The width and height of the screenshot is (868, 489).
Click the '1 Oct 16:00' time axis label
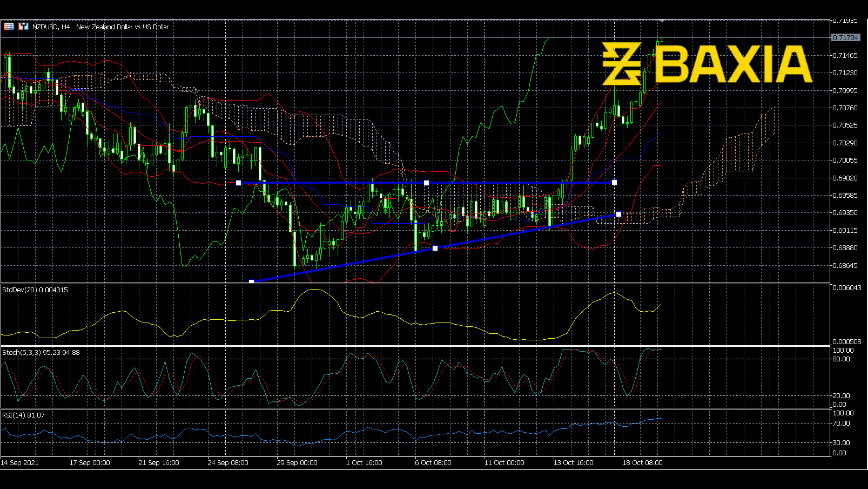364,463
